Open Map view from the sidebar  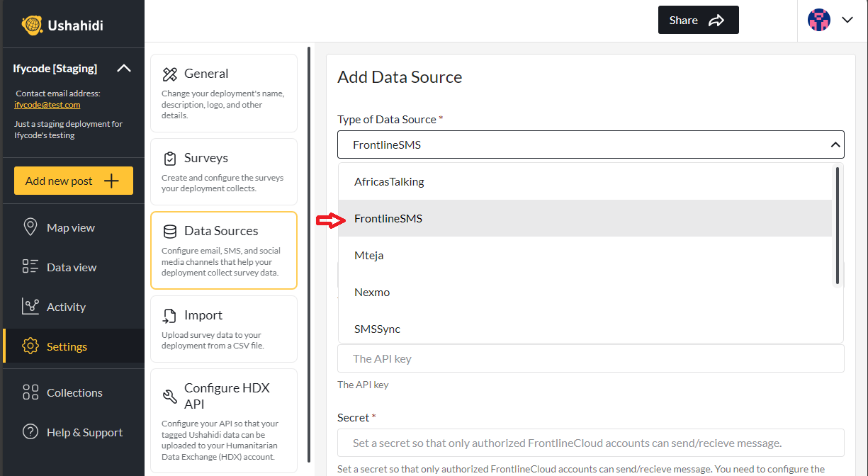(70, 227)
